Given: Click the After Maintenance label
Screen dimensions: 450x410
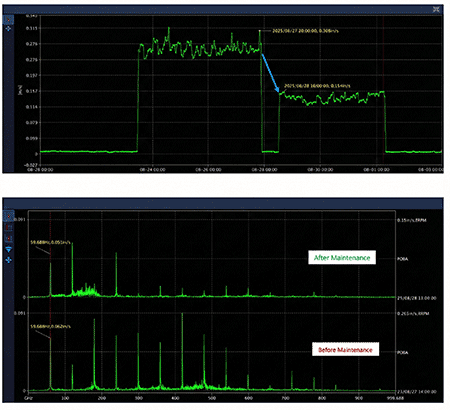Looking at the screenshot, I should click(342, 257).
